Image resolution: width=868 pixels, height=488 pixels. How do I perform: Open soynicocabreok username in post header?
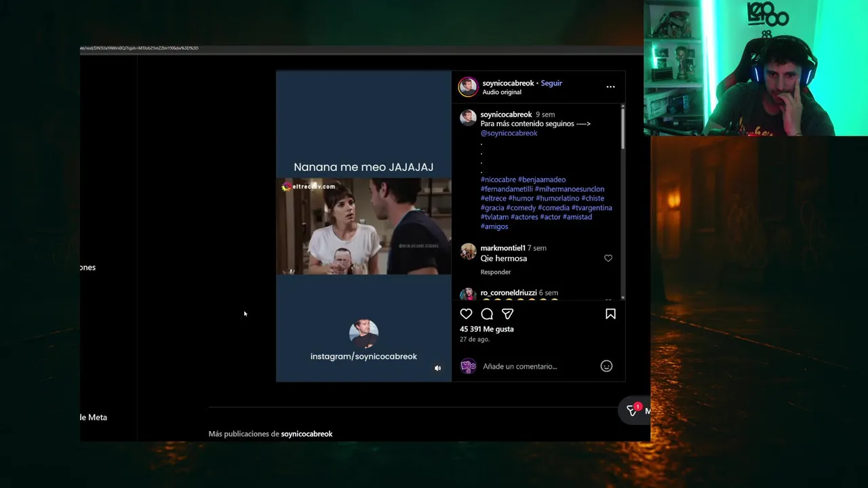[508, 83]
